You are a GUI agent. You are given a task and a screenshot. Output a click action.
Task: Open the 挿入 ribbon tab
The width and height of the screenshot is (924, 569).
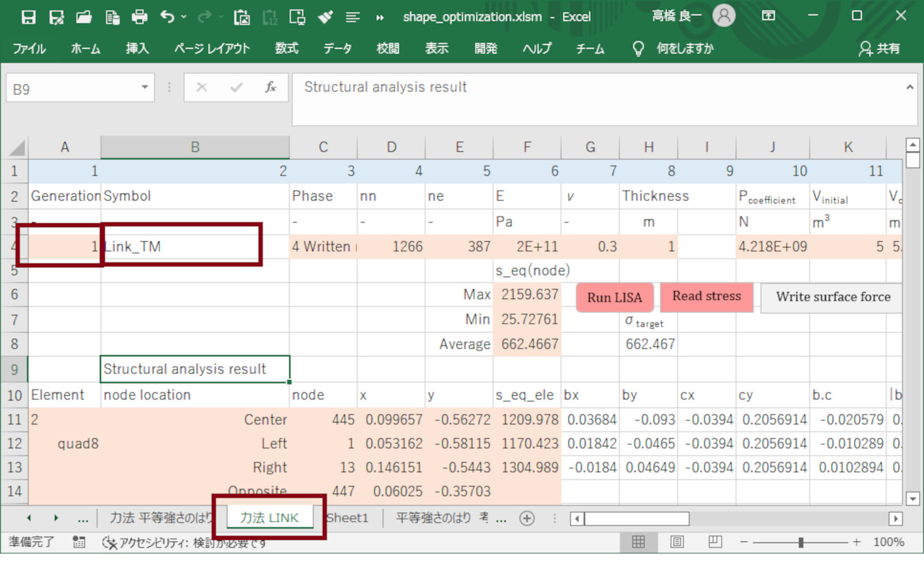[x=137, y=49]
